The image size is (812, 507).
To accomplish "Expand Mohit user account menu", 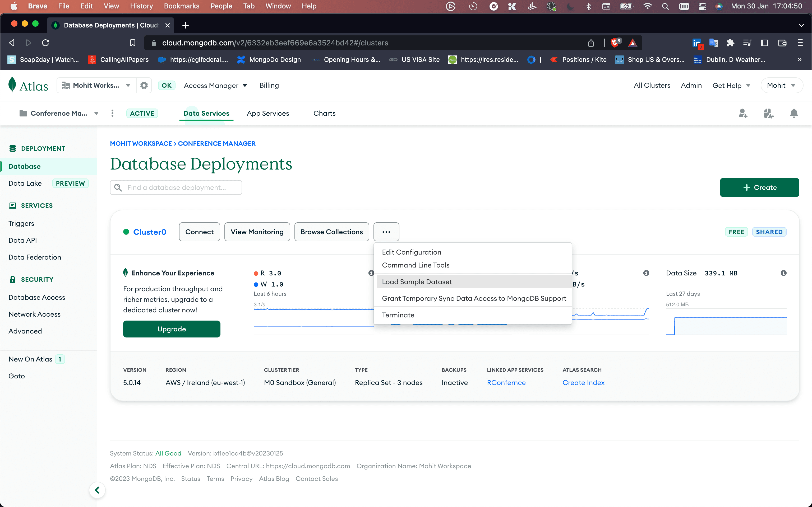I will [x=781, y=85].
